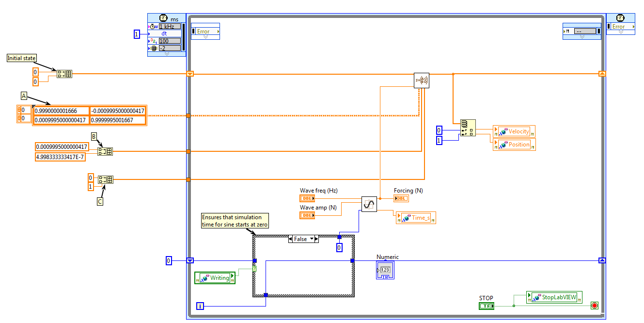Click the top left orange shift register
This screenshot has width=644, height=323.
pos(190,74)
